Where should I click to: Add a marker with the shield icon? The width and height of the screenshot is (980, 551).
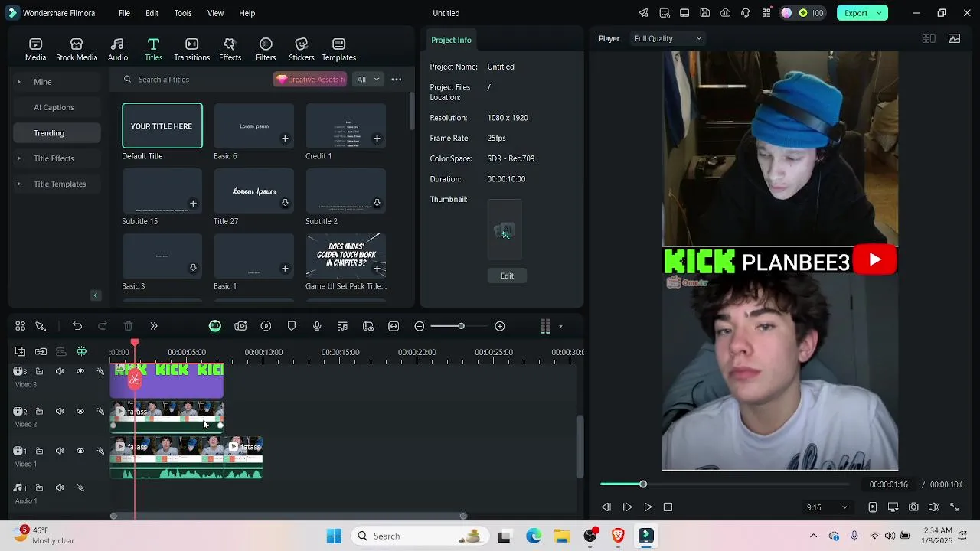[292, 326]
